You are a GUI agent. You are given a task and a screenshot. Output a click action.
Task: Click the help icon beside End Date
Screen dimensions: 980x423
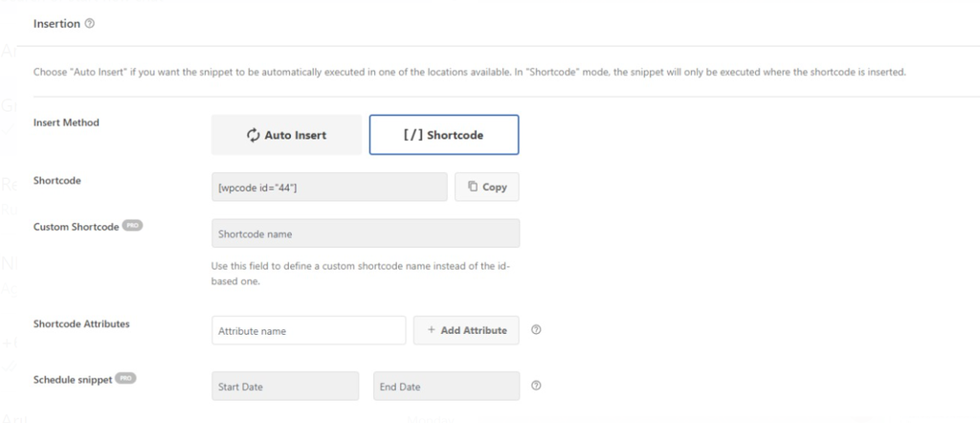[536, 387]
